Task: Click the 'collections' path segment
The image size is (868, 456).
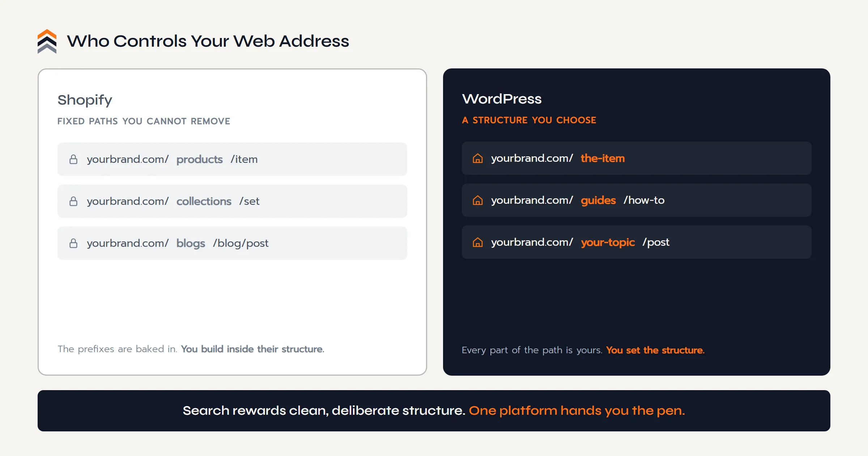Action: tap(204, 201)
